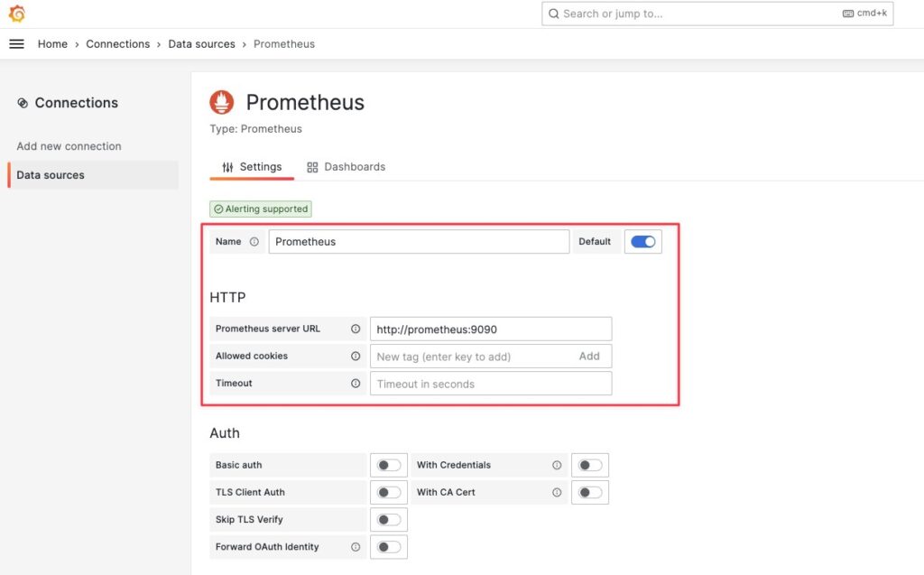Click info icon next to Name label
The image size is (924, 575).
coord(254,242)
